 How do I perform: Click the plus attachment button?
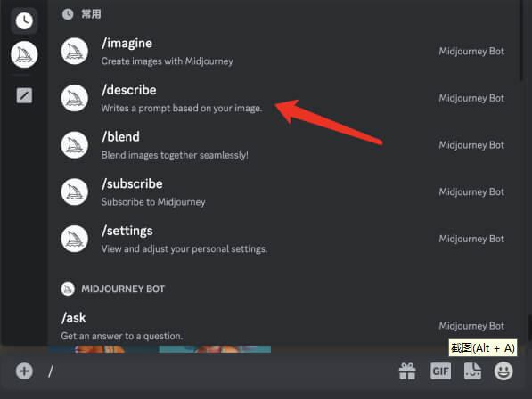[x=24, y=370]
